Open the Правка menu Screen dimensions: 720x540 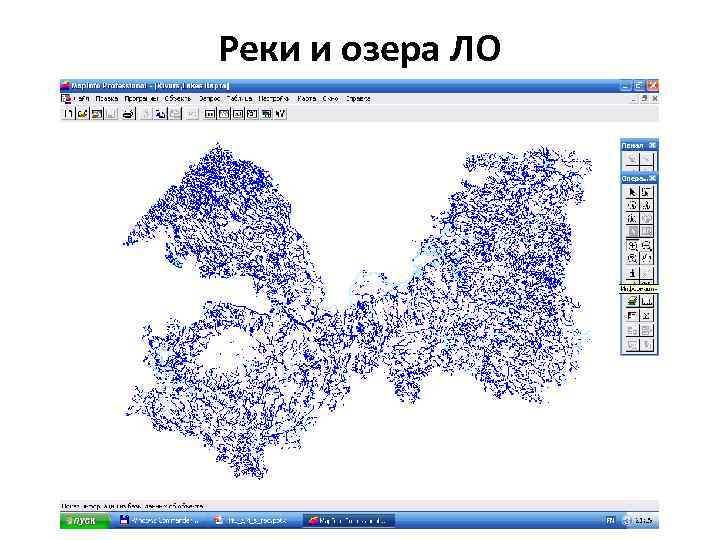click(107, 99)
